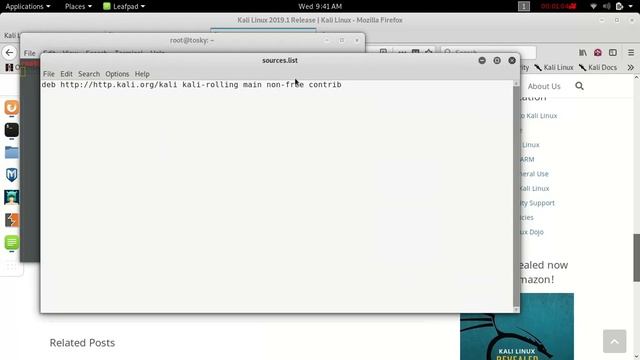Screen dimensions: 640x360
Task: Open Firefox library icon
Action: [x=583, y=53]
